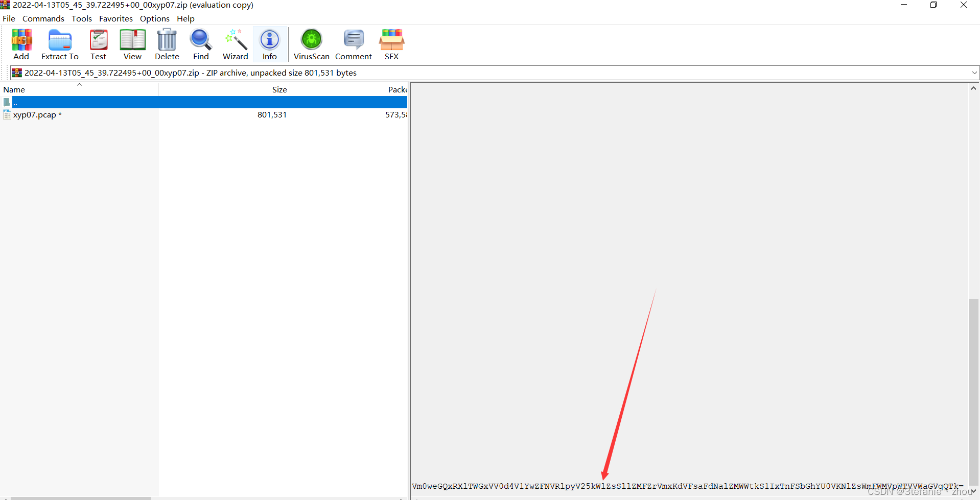This screenshot has height=500, width=980.
Task: Click the 801,531 size value
Action: [272, 115]
